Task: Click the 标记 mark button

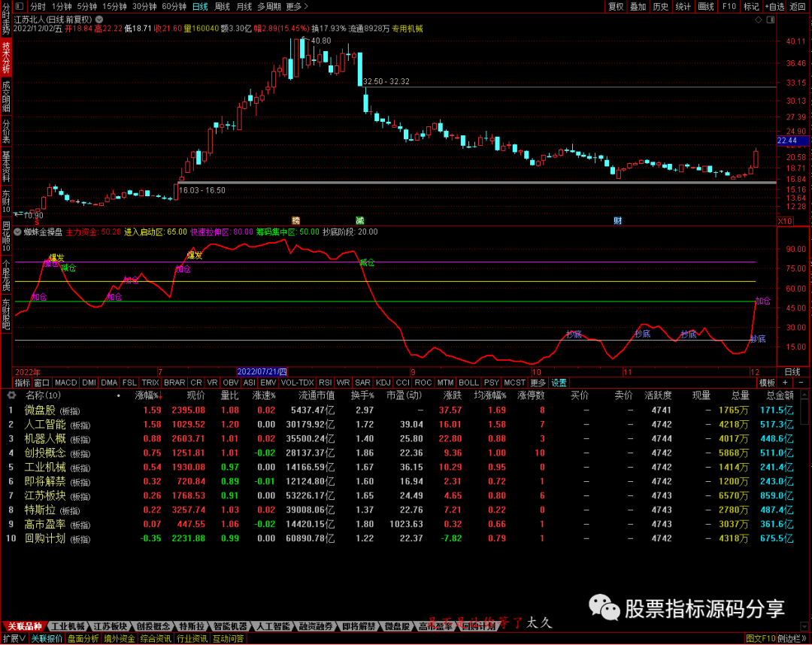Action: click(751, 7)
